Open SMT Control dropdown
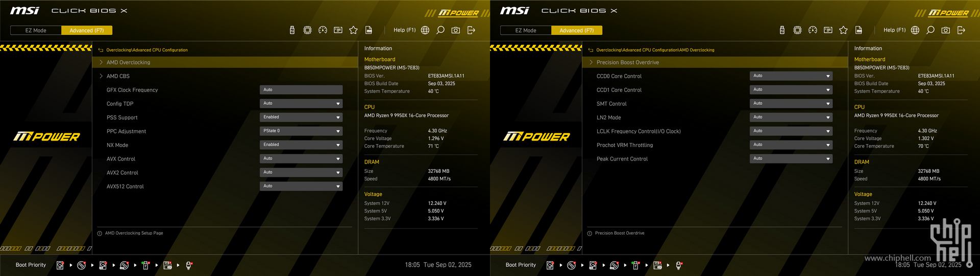The width and height of the screenshot is (980, 276). [791, 103]
